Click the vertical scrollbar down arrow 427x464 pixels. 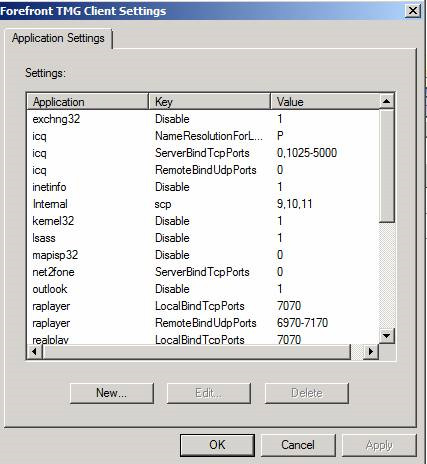click(x=387, y=336)
